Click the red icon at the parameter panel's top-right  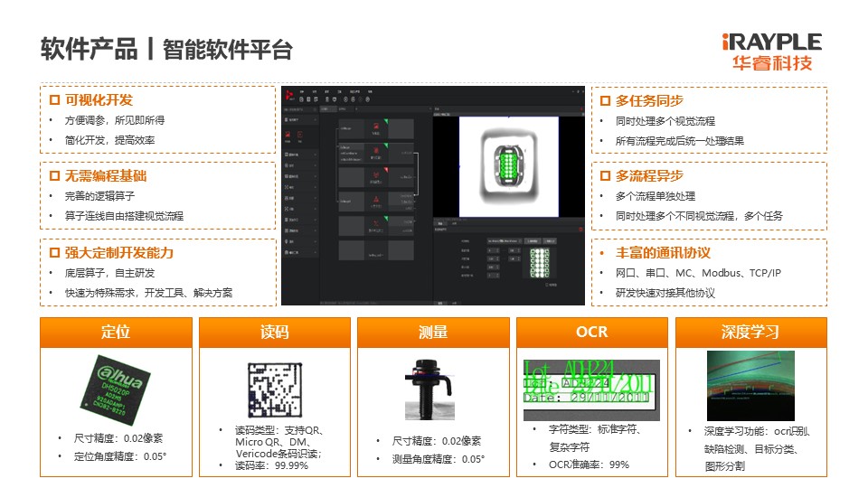coord(579,227)
